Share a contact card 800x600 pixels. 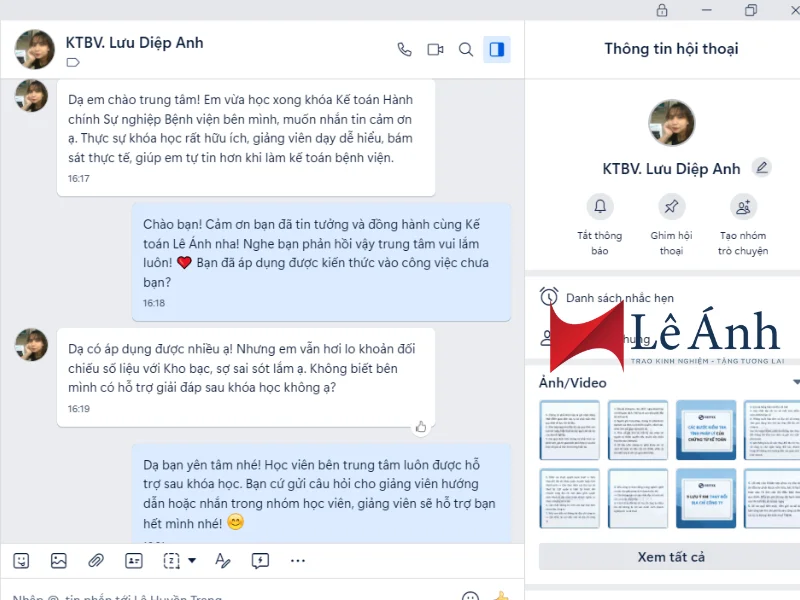[x=134, y=561]
